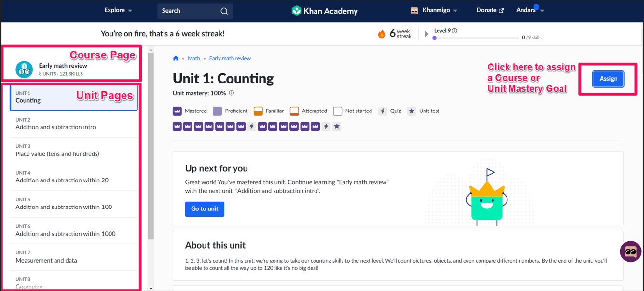Click the streak flame icon
The height and width of the screenshot is (291, 644).
[382, 34]
